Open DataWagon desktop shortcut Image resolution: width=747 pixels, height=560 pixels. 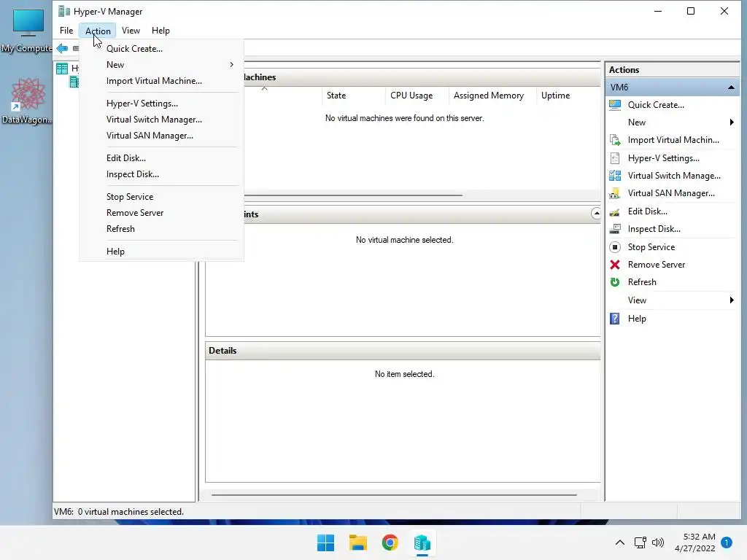(28, 101)
